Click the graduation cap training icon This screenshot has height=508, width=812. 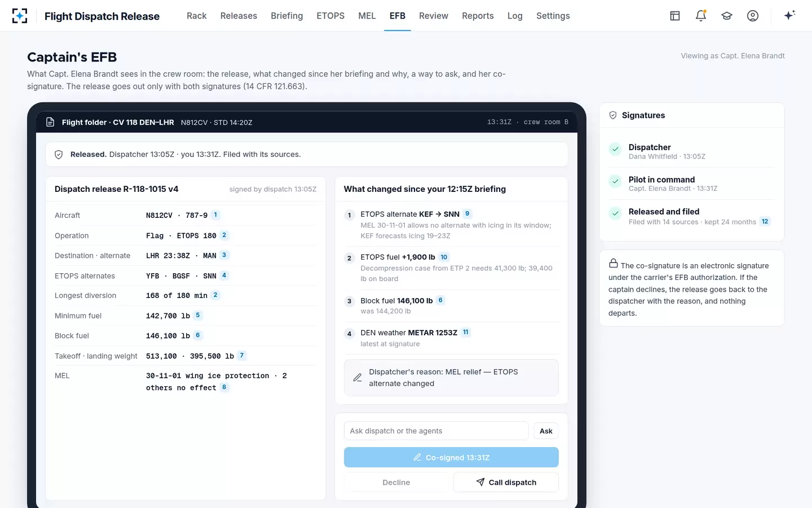pos(727,16)
